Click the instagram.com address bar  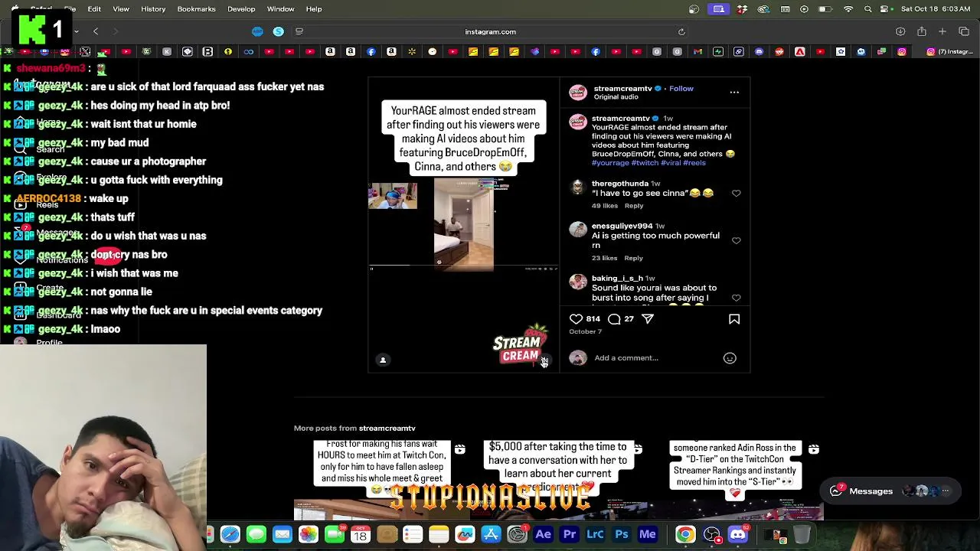pyautogui.click(x=490, y=32)
